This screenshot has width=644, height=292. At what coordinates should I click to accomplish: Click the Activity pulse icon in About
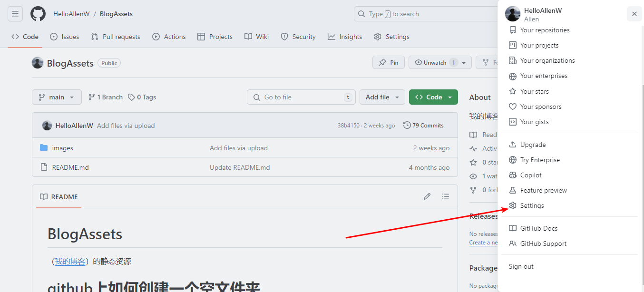point(473,148)
